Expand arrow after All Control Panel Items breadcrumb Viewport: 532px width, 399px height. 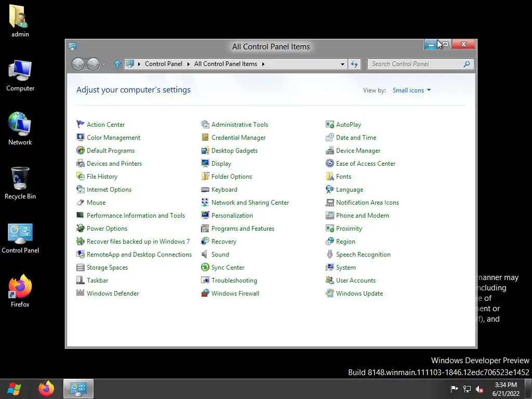(263, 64)
